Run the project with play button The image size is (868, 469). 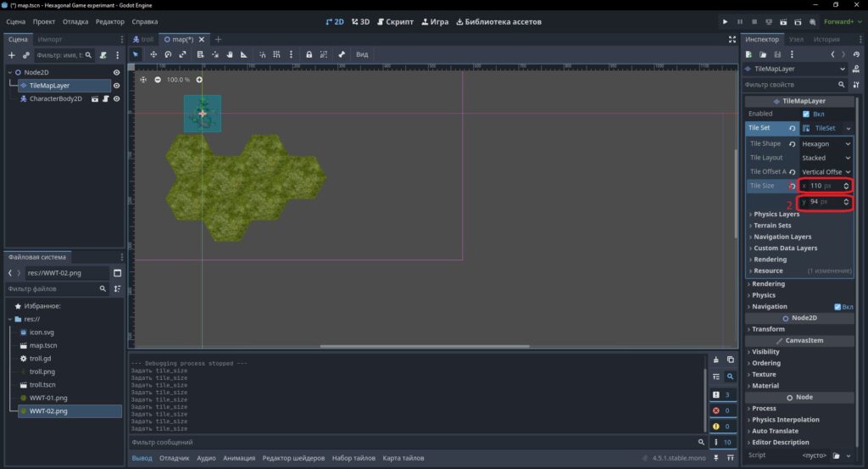[x=725, y=21]
